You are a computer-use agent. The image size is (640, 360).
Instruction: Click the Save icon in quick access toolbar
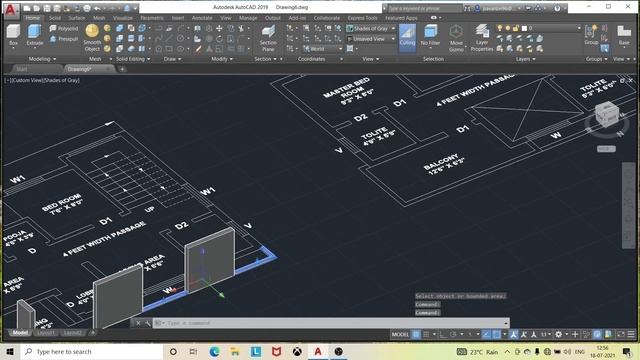coord(47,8)
